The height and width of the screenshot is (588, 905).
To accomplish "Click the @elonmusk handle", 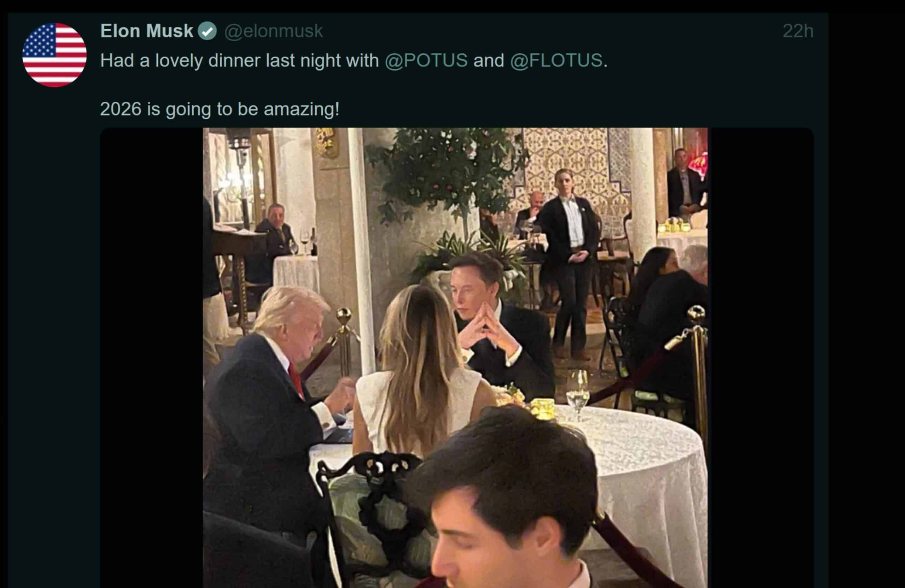I will [273, 31].
